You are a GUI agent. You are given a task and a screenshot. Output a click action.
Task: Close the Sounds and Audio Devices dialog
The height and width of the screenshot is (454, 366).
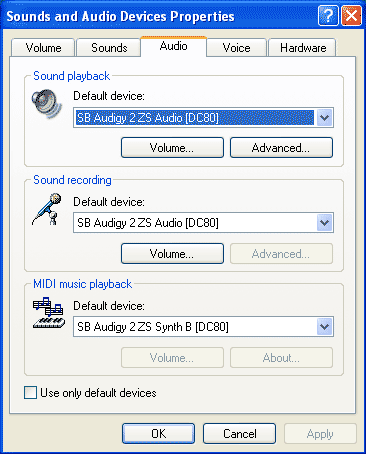(x=351, y=15)
